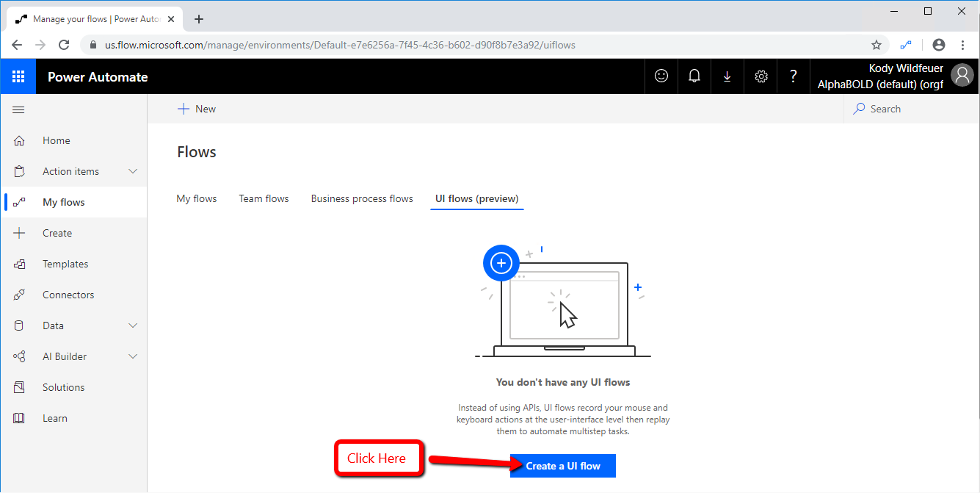The image size is (980, 493).
Task: Click the My flows icon in sidebar
Action: (19, 202)
